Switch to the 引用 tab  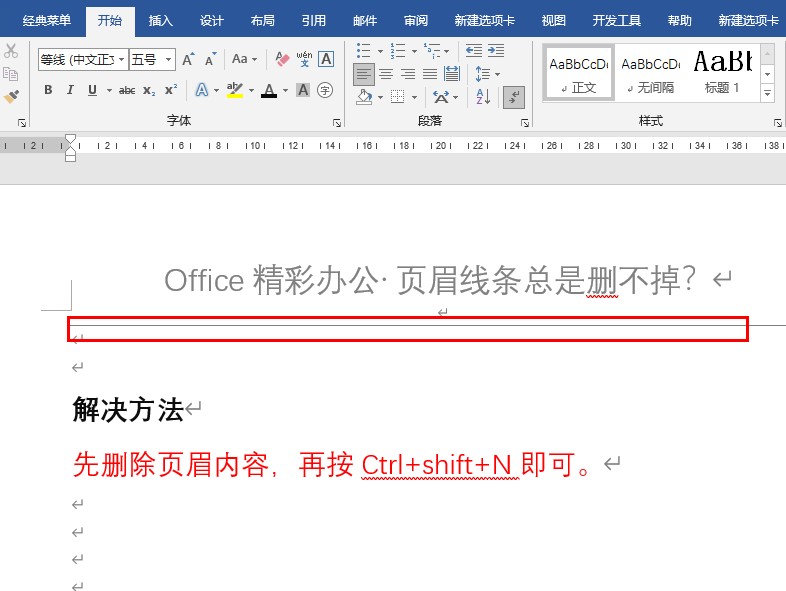coord(314,21)
